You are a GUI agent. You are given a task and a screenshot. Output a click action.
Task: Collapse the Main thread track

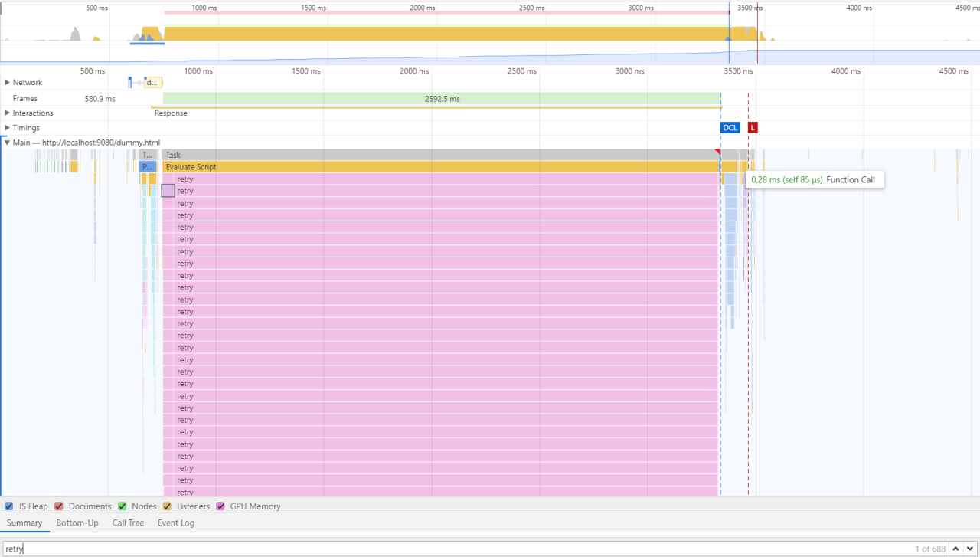(x=7, y=143)
